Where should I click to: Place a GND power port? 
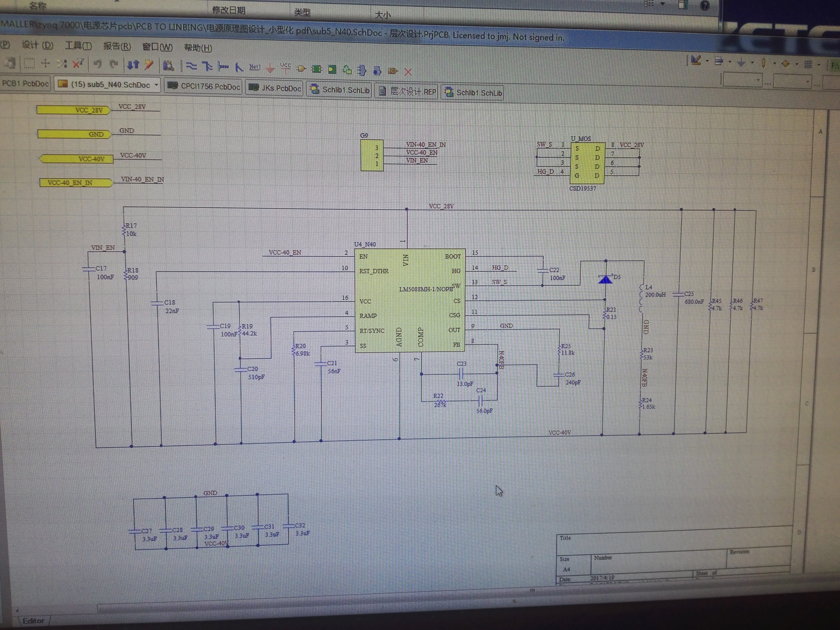270,68
